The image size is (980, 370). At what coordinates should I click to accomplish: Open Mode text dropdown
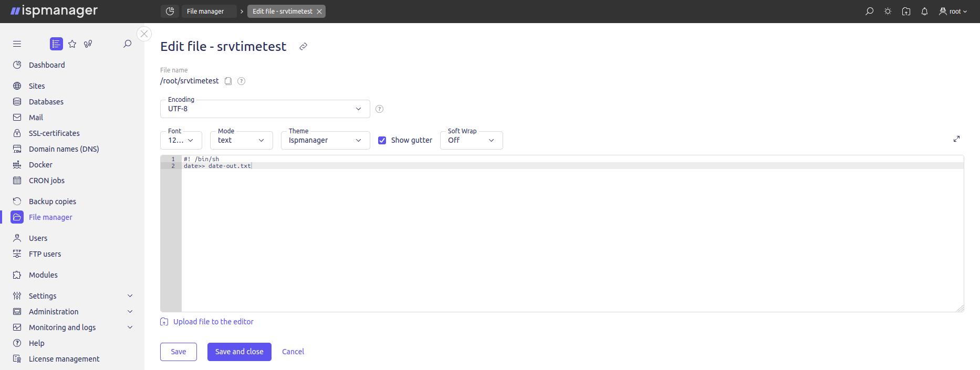(x=242, y=140)
